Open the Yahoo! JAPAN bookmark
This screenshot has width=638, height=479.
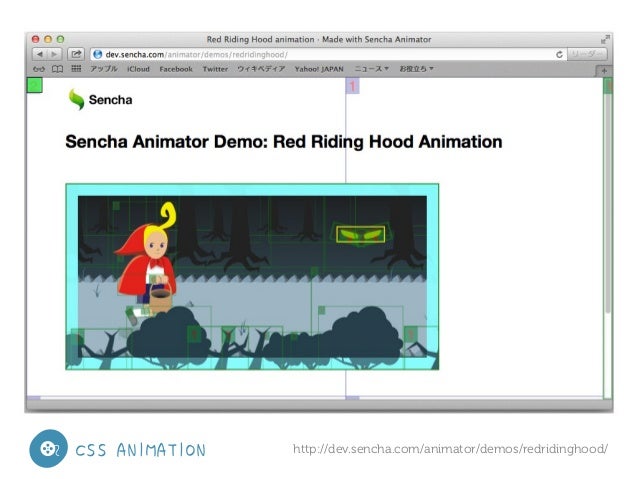(x=319, y=69)
